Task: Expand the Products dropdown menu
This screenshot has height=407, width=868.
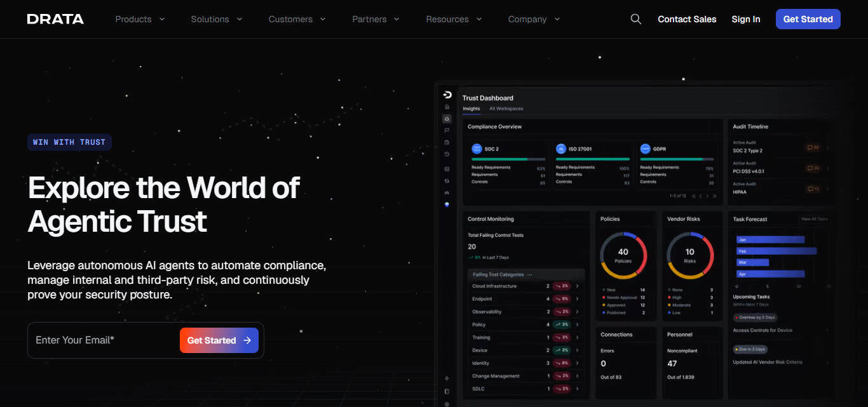Action: tap(140, 19)
